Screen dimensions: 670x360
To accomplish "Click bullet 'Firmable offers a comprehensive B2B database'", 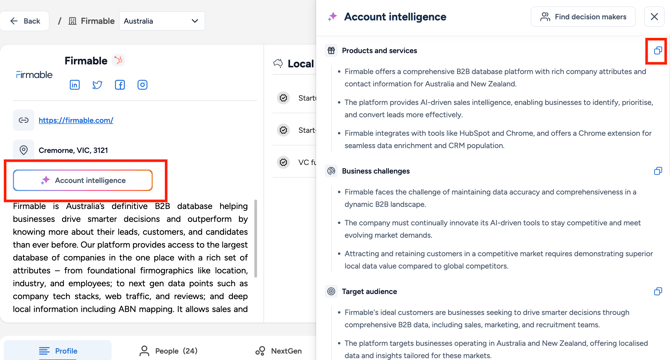I will point(495,78).
